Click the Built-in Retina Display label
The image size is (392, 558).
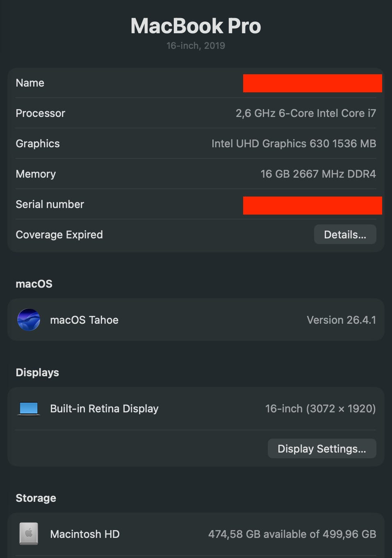(x=104, y=409)
